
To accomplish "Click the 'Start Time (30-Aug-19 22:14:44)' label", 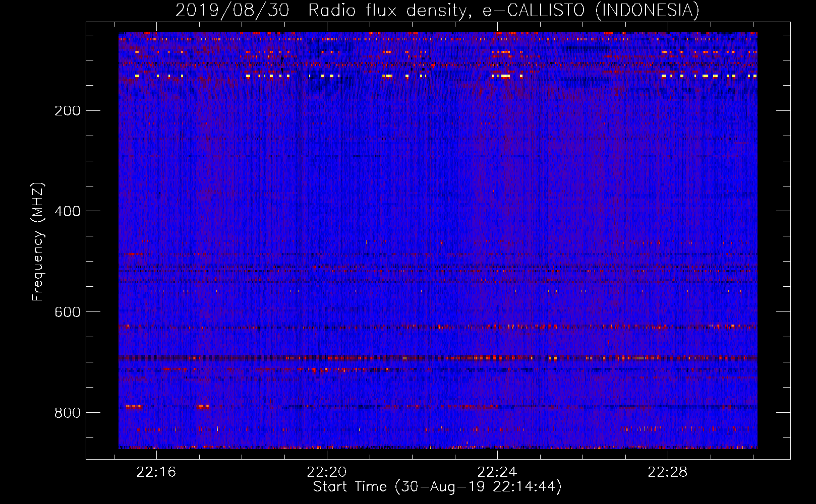I will (x=437, y=487).
